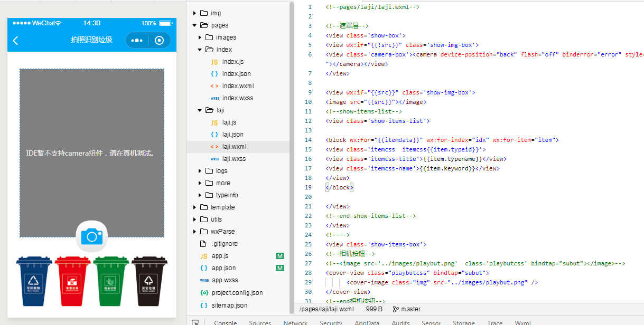The height and width of the screenshot is (325, 644).
Task: Switch to the Network tab
Action: click(295, 322)
